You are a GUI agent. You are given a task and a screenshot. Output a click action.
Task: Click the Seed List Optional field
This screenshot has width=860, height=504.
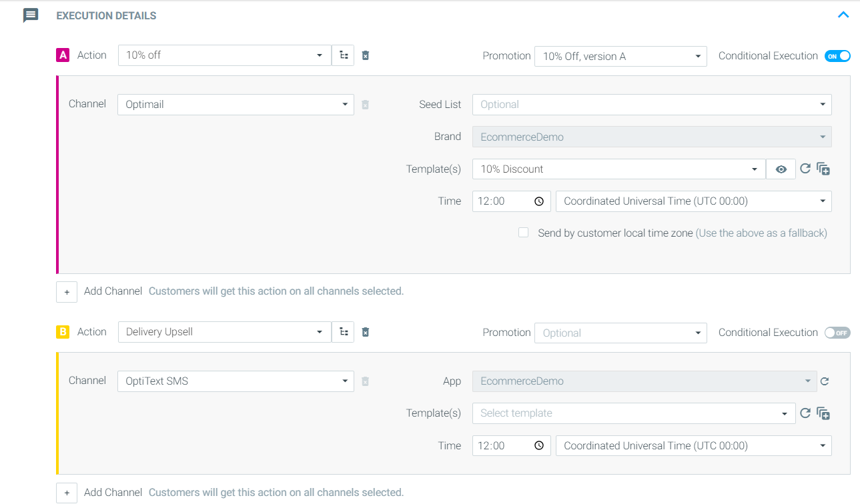(x=652, y=104)
